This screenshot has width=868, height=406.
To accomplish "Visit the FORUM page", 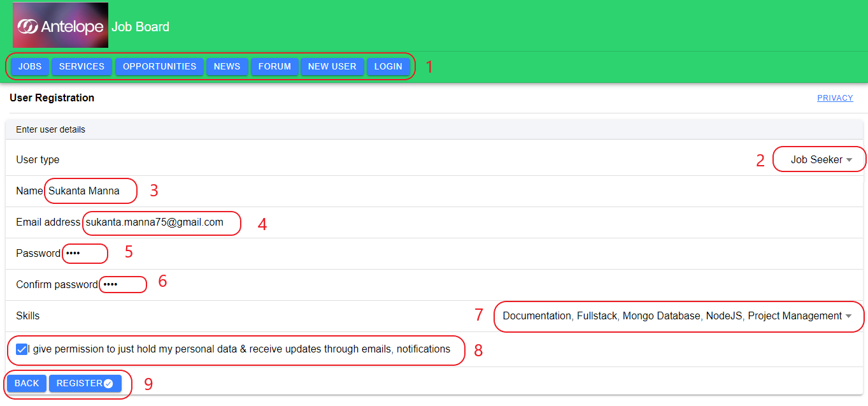I will tap(274, 66).
